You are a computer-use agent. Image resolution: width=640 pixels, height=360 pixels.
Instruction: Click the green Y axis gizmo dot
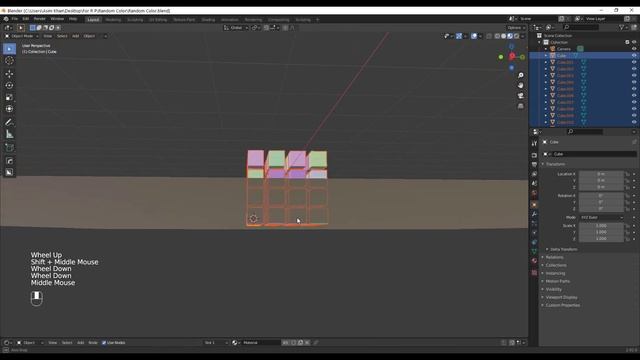tap(501, 57)
